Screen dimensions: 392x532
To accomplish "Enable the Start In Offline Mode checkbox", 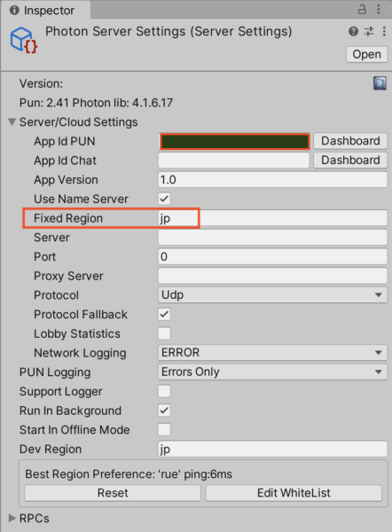I will (164, 429).
